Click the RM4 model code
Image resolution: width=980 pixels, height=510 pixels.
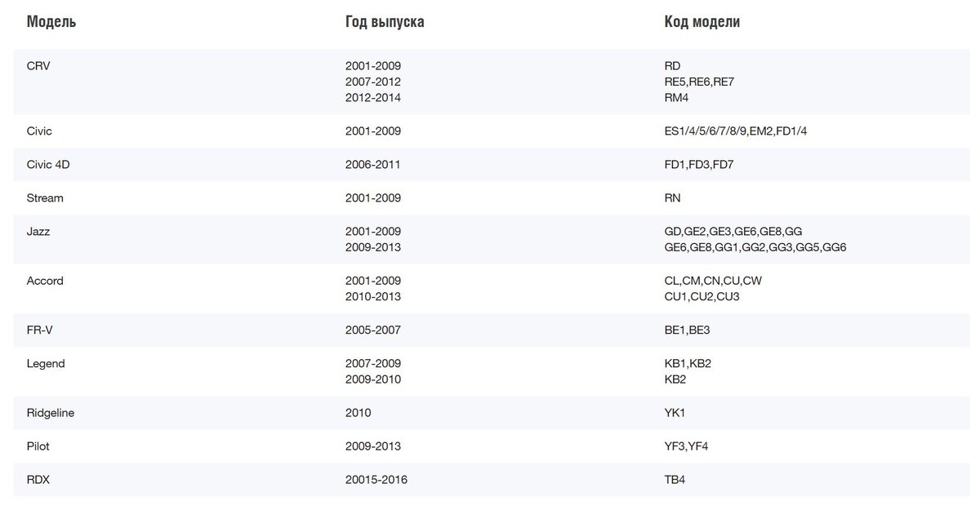coord(677,97)
